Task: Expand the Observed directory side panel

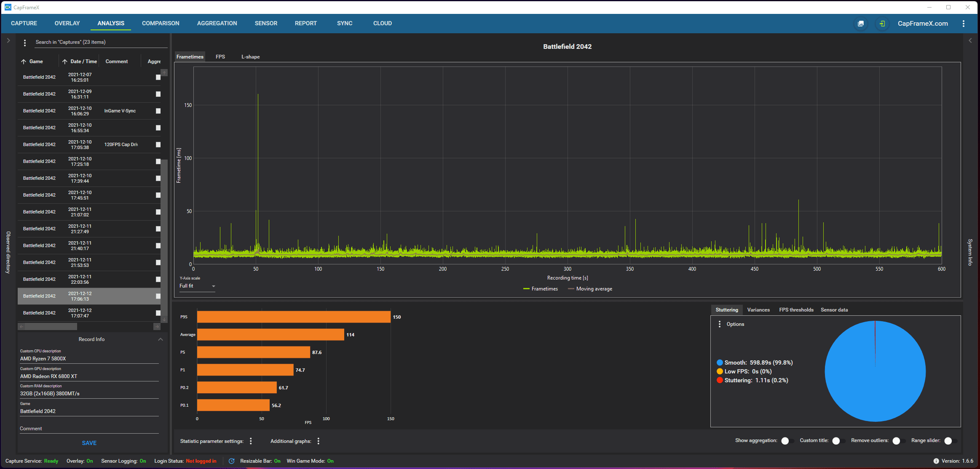Action: [x=8, y=41]
